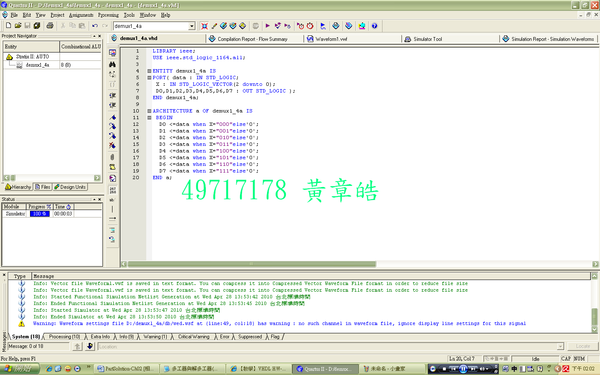Print the document using the printer icon
Image resolution: width=600 pixels, height=375 pixels.
pos(50,26)
